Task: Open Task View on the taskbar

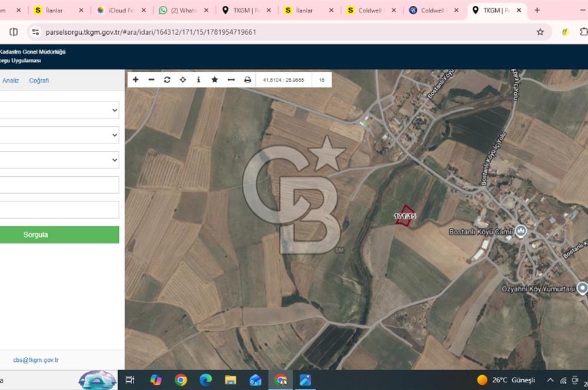Action: tap(130, 380)
